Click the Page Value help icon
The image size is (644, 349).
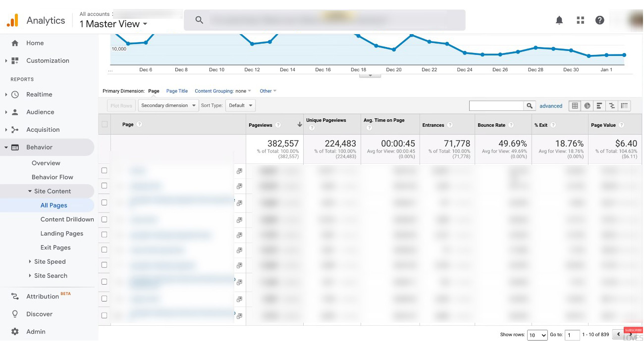621,125
